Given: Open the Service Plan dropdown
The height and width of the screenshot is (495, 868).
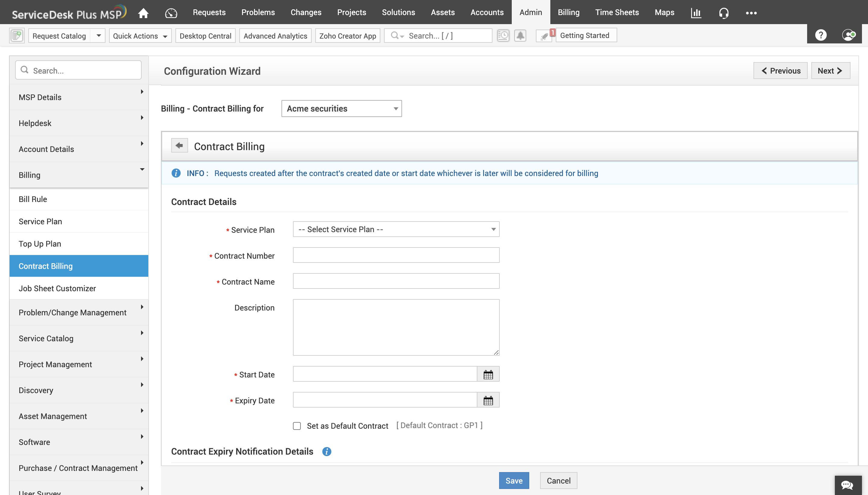Looking at the screenshot, I should (396, 229).
